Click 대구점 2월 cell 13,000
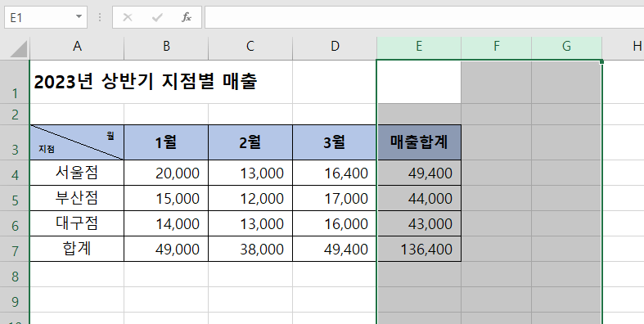 pos(250,223)
